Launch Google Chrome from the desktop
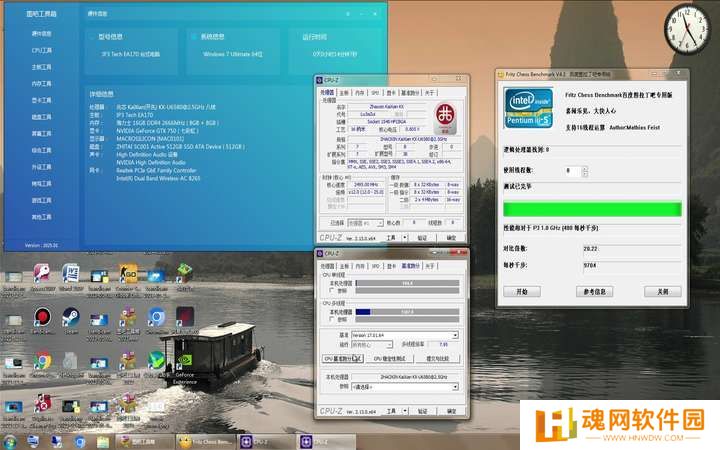720x450 pixels. point(42,362)
